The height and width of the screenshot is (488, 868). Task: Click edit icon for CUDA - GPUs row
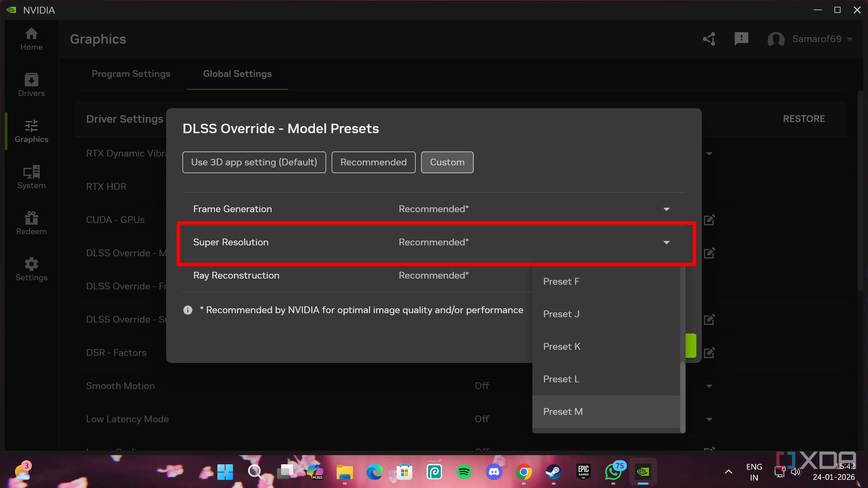coord(709,220)
